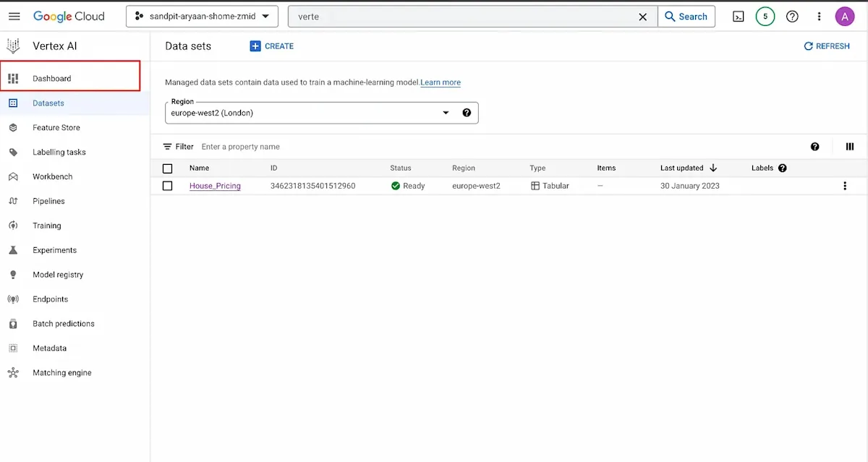Sort by the Last updated column arrow
The image size is (868, 462).
(713, 168)
